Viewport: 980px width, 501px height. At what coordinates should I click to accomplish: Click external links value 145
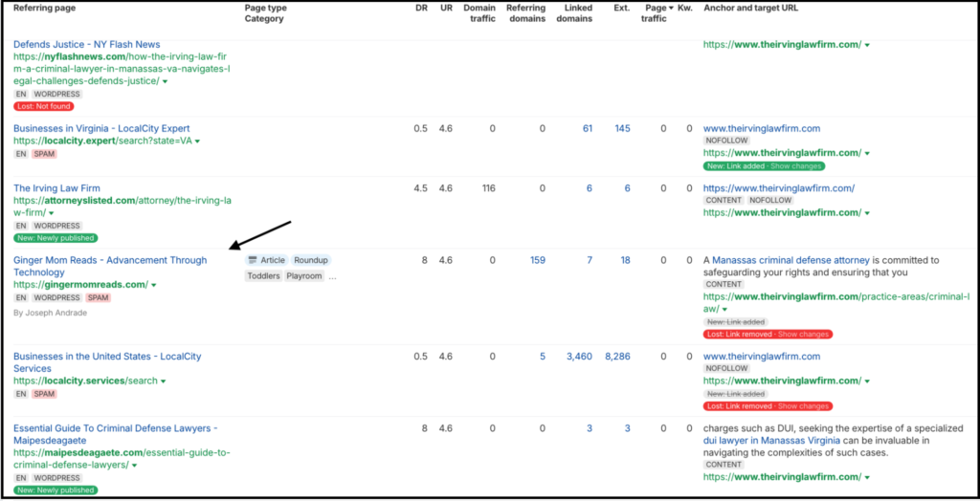622,129
